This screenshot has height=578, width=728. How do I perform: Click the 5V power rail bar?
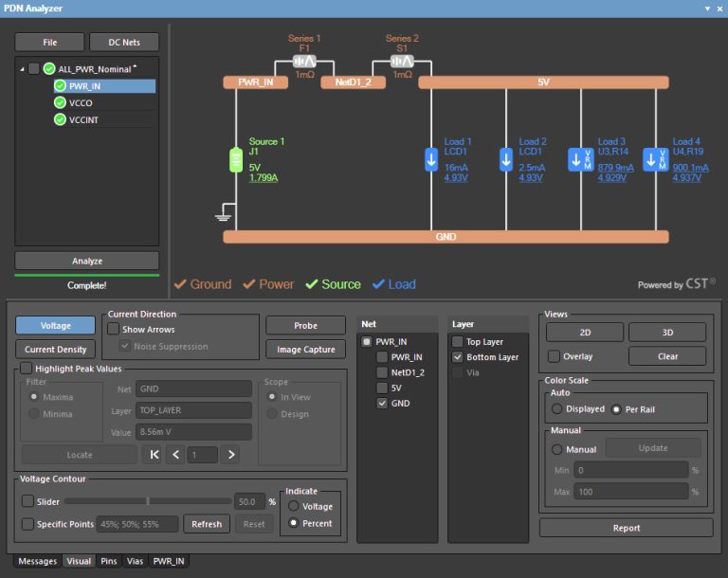[543, 82]
